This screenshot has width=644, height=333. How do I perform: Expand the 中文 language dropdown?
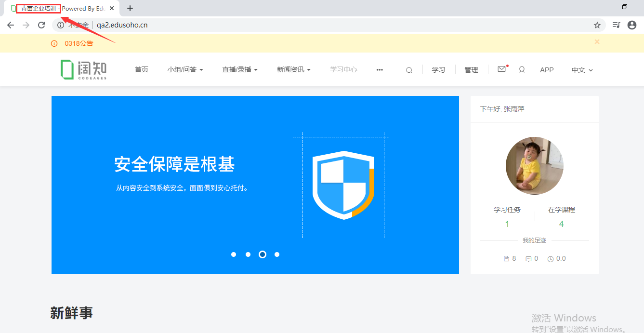pyautogui.click(x=582, y=70)
